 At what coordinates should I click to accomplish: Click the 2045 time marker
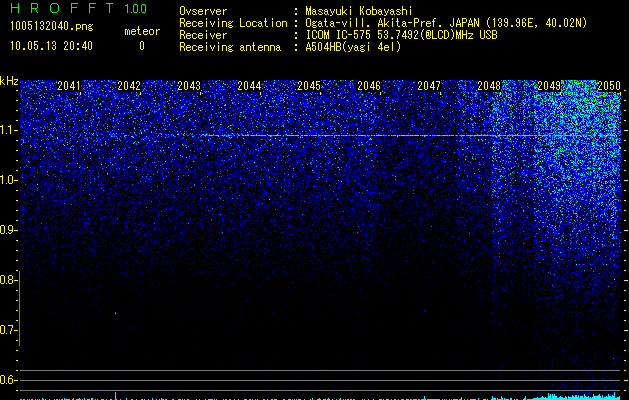[x=309, y=86]
